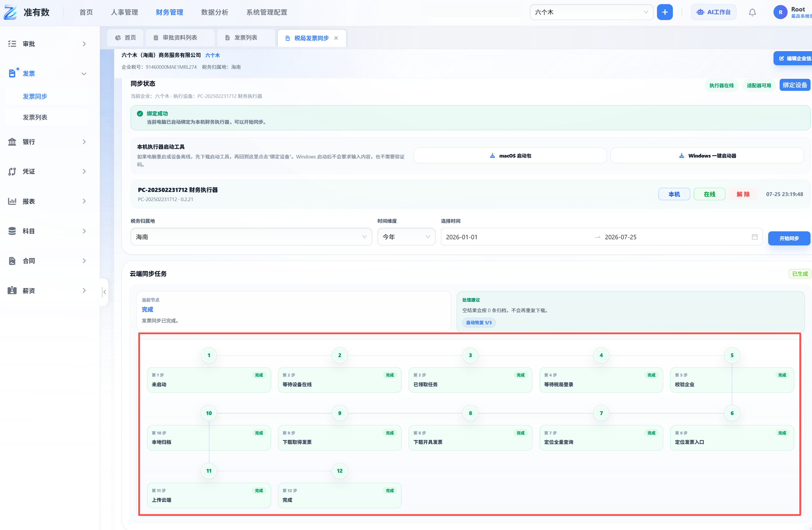This screenshot has height=530, width=812.
Task: Click the download icon for Windows 一键启动器
Action: (681, 156)
